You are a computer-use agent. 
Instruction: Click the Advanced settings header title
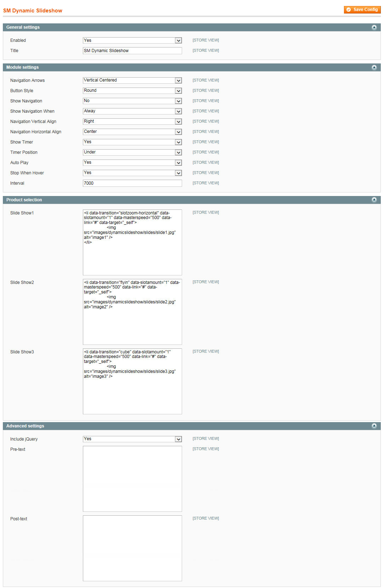point(25,426)
